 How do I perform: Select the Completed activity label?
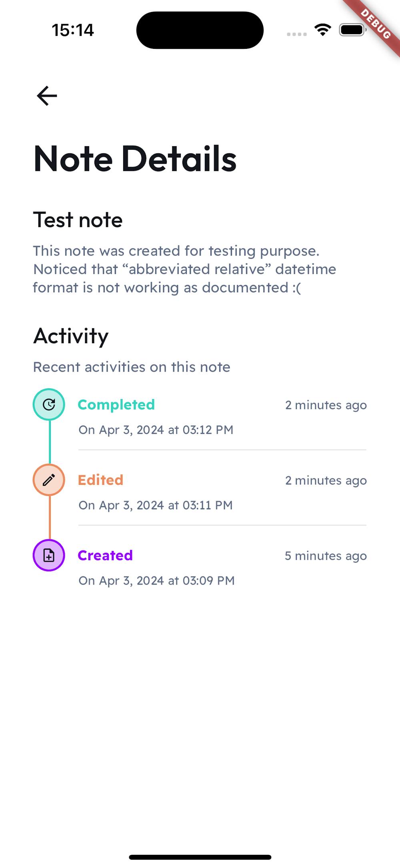tap(116, 405)
